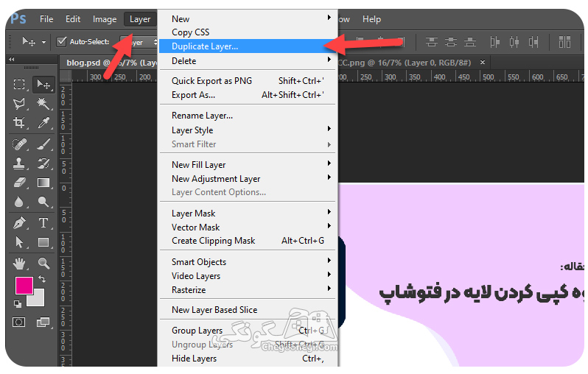Select the Eraser tool
Viewport: 588px width, 374px height.
[19, 183]
